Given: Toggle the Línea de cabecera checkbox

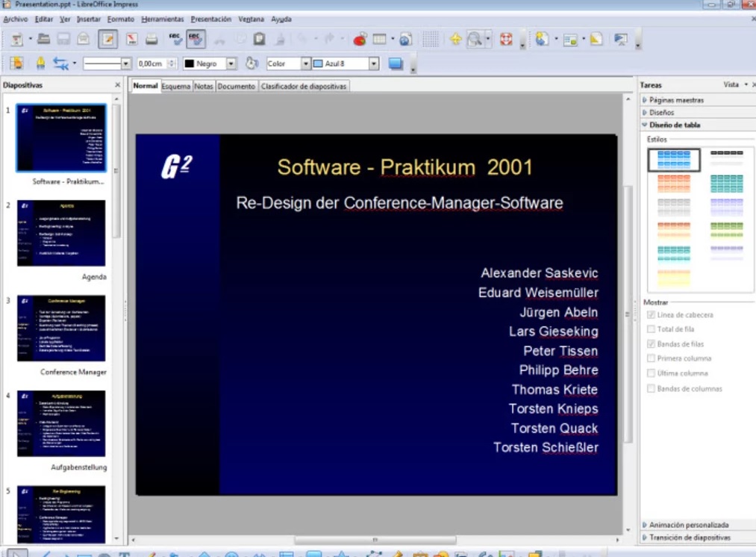Looking at the screenshot, I should 651,315.
